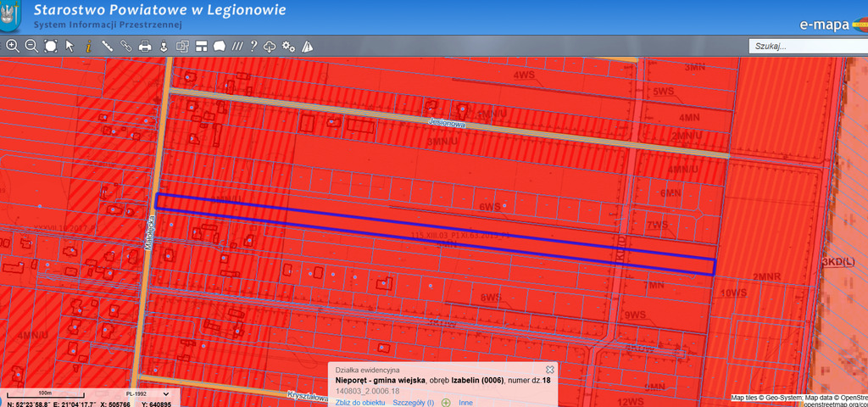Open the map settings gears
This screenshot has height=407, width=868.
288,47
